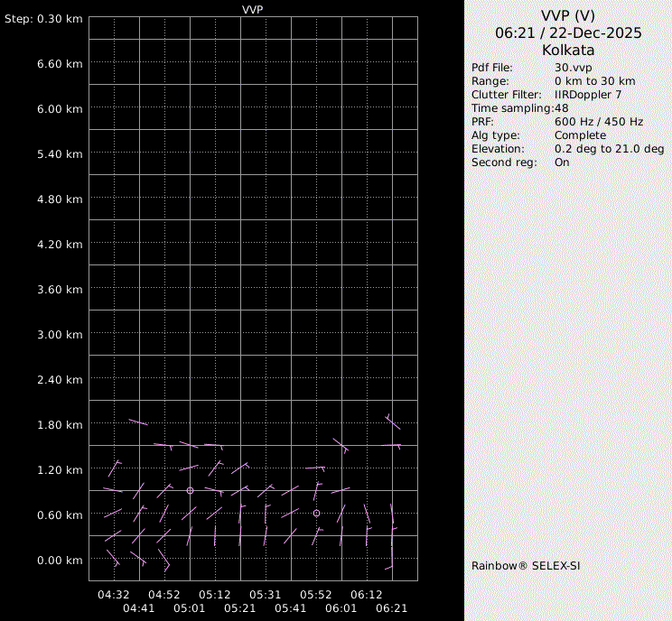Click the calm wind circle at 0.90 km
Screen dimensions: 672x621
[190, 490]
